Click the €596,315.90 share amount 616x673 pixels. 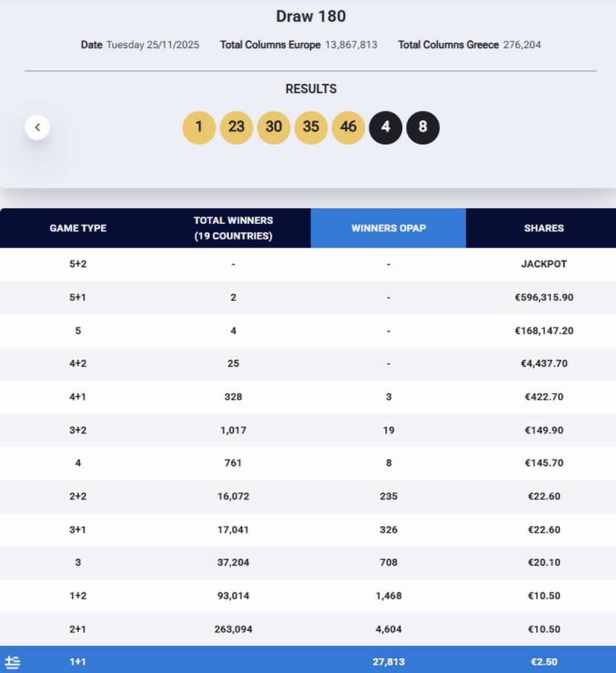543,297
